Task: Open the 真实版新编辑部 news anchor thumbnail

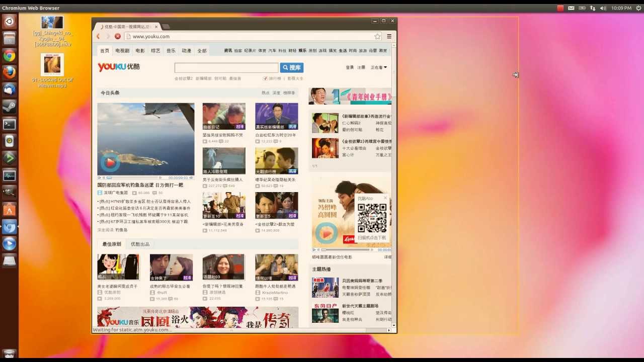Action: [x=276, y=116]
